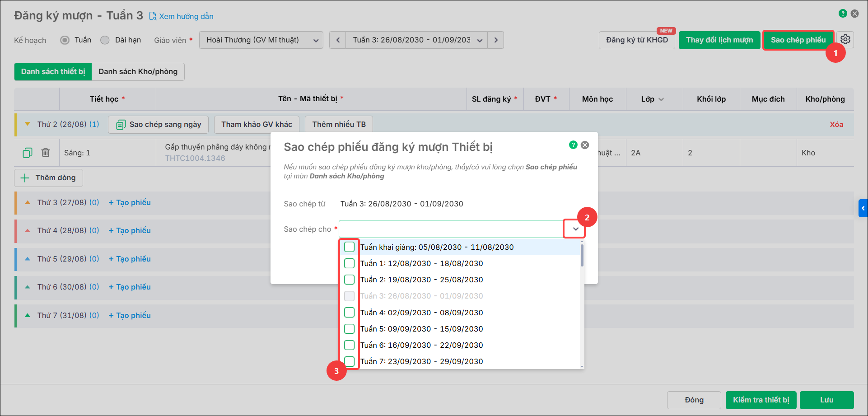Click Đăng ký từ KHGD button
The height and width of the screenshot is (416, 868).
(637, 40)
